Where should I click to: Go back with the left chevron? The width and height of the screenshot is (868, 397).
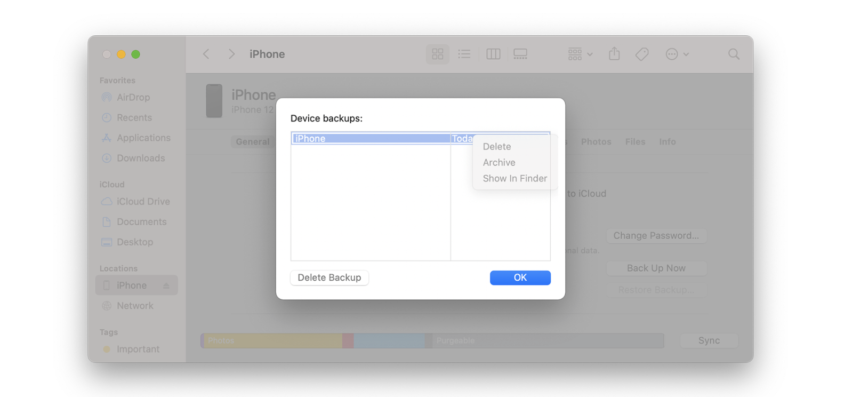point(206,54)
